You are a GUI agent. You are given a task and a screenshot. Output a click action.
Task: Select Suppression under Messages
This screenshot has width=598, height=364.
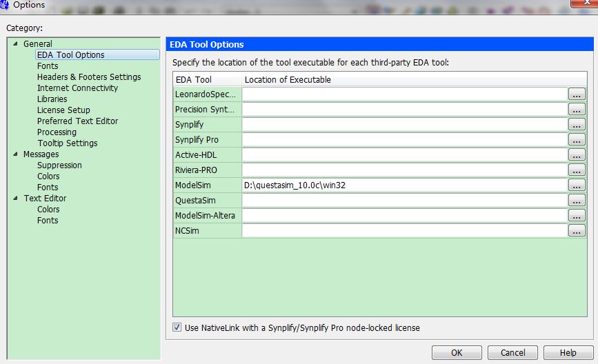click(59, 165)
